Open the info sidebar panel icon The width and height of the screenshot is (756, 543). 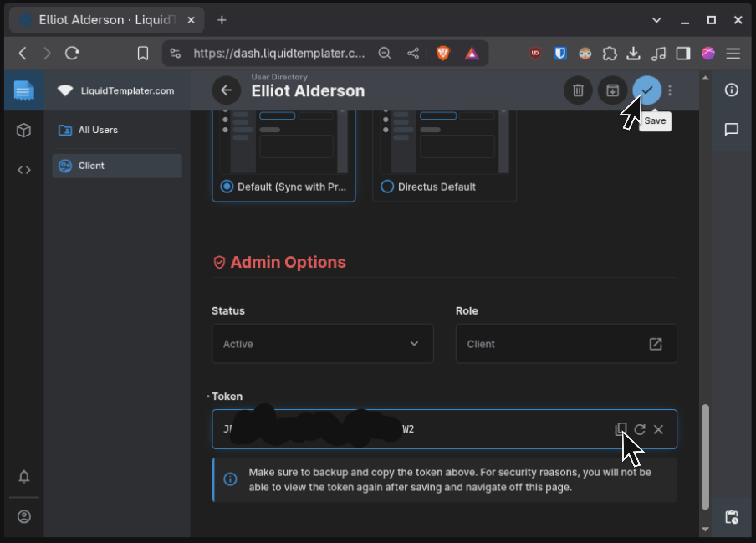point(732,90)
